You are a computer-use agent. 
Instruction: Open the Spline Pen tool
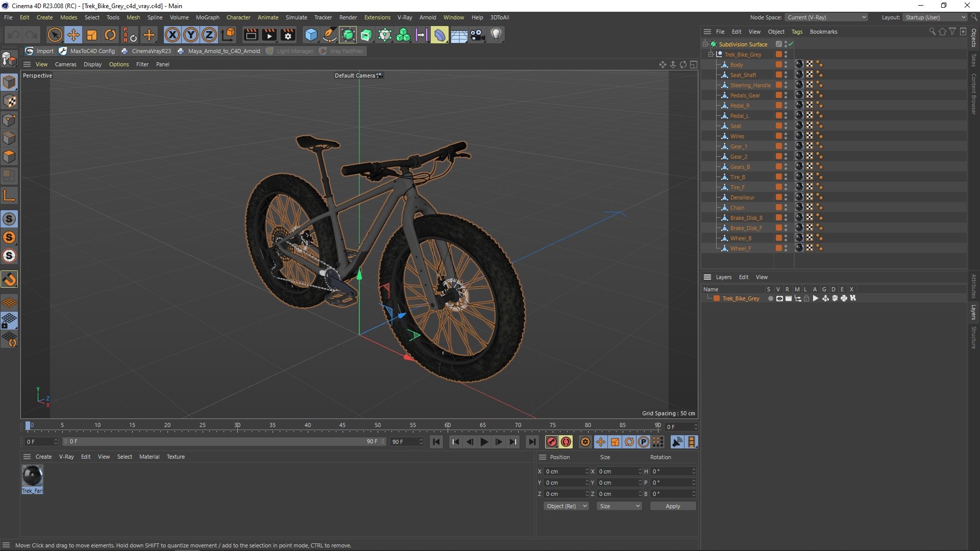329,35
